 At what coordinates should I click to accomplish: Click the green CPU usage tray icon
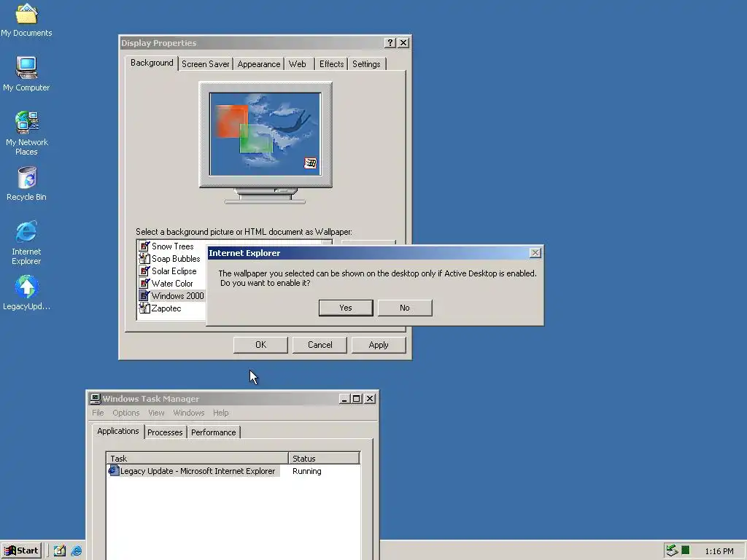[x=686, y=551]
